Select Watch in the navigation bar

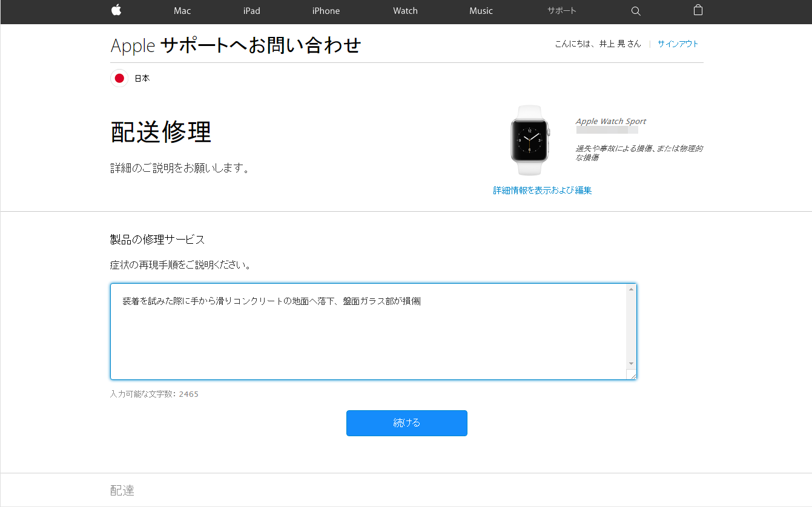405,11
